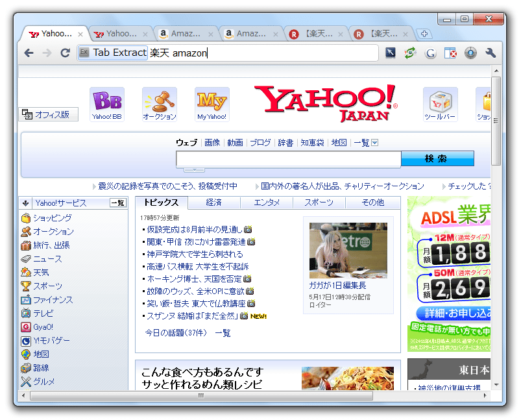The width and height of the screenshot is (521, 420).
Task: Click the Google G extension icon
Action: pos(431,53)
